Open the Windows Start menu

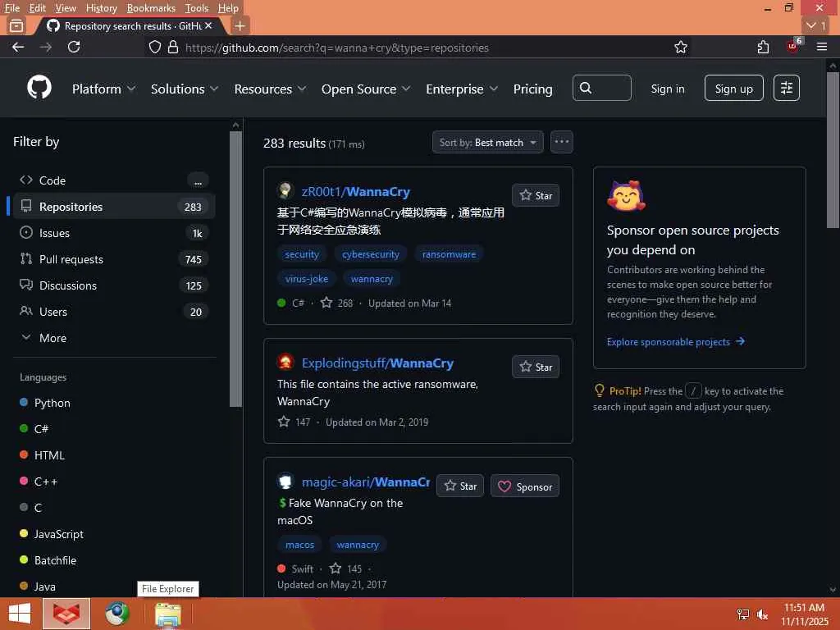(x=20, y=614)
